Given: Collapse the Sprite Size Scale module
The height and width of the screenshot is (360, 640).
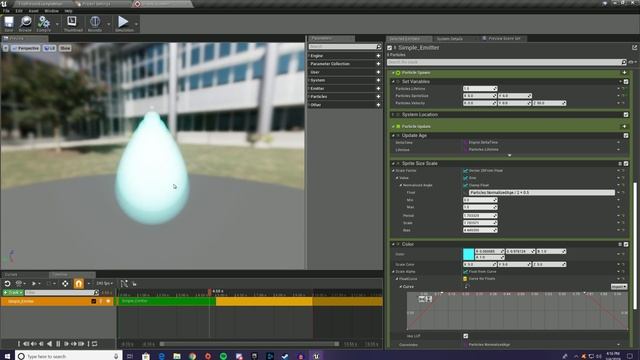Looking at the screenshot, I should 393,163.
